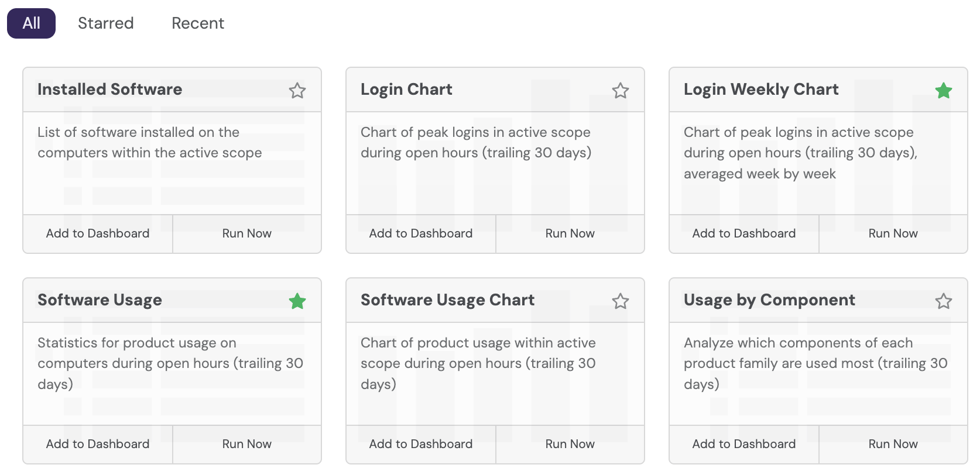This screenshot has height=475, width=980.
Task: Switch to the Recent tab
Action: pyautogui.click(x=198, y=23)
